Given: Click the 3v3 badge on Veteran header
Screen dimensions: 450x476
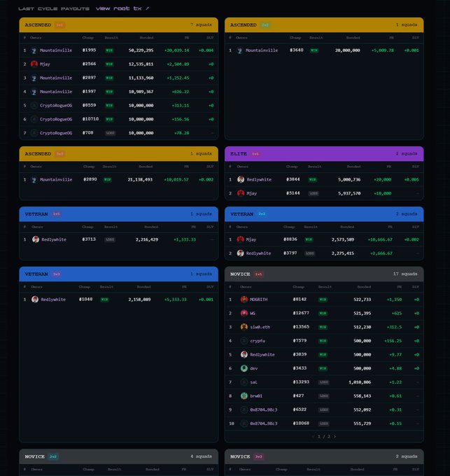Looking at the screenshot, I should click(57, 274).
